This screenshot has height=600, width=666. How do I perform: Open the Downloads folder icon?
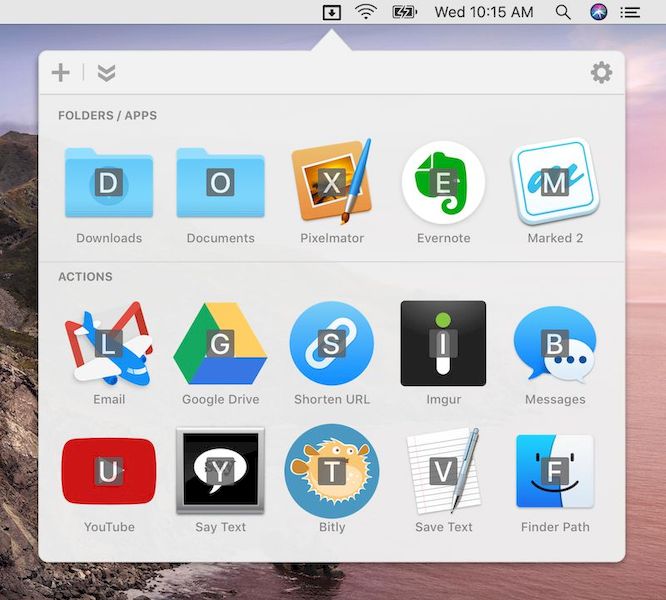(109, 183)
